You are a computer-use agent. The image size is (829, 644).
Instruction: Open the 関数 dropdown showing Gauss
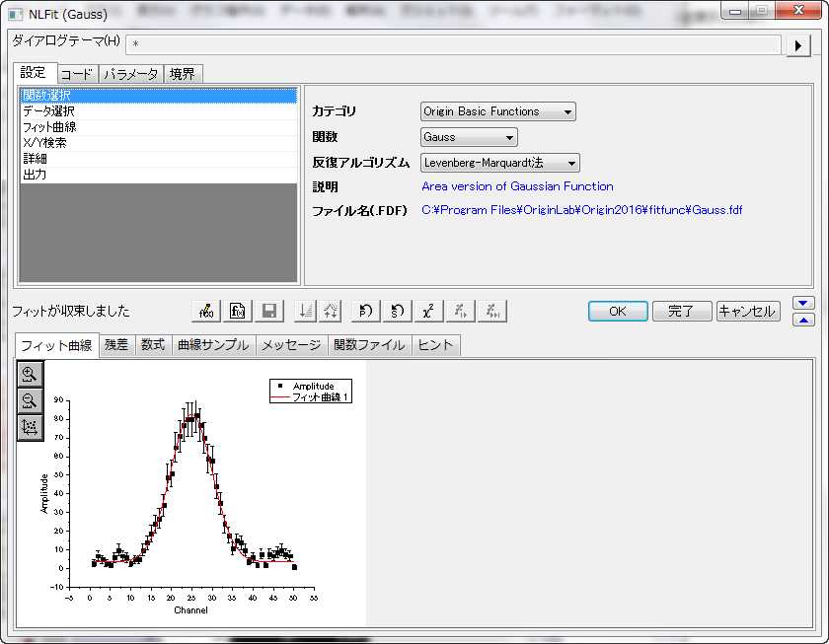click(x=469, y=137)
